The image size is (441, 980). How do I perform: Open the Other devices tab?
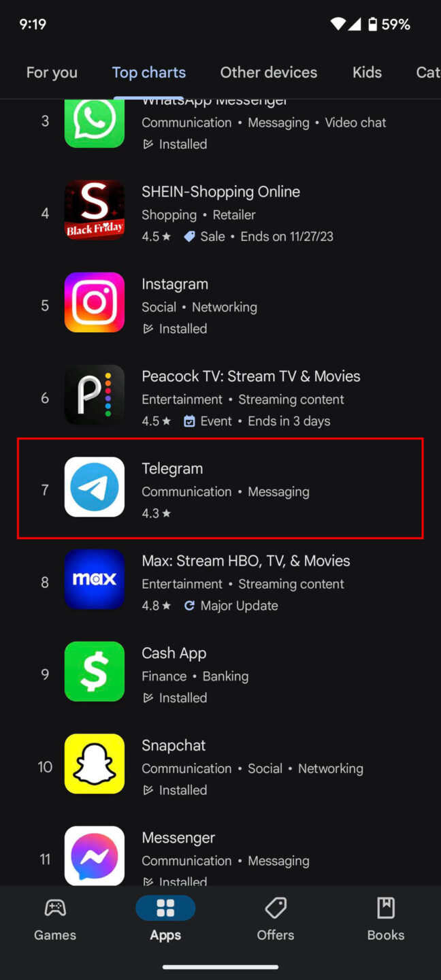269,72
